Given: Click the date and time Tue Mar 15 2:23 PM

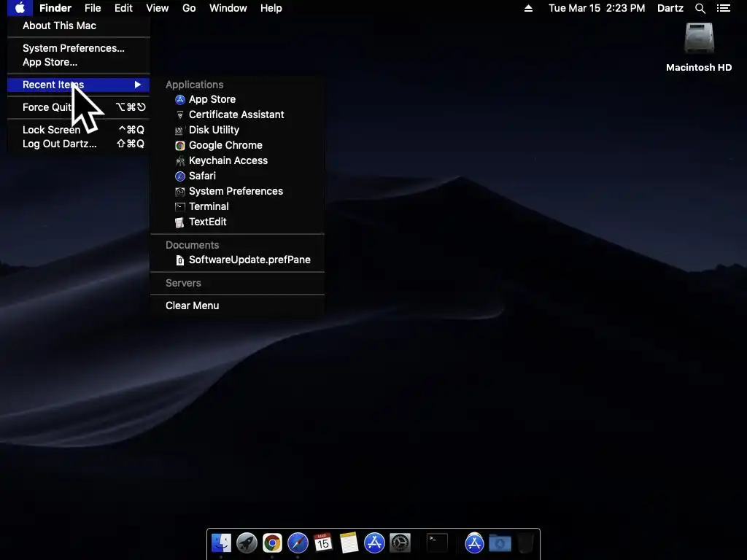Looking at the screenshot, I should [597, 8].
